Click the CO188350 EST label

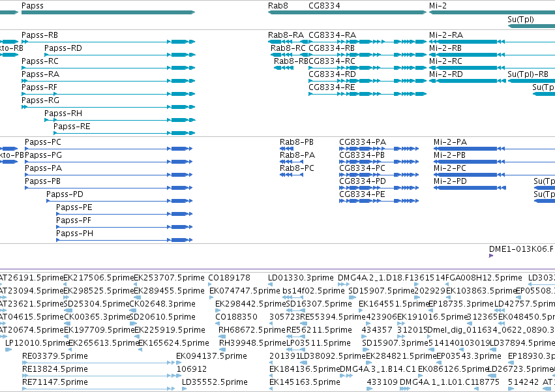(x=236, y=317)
